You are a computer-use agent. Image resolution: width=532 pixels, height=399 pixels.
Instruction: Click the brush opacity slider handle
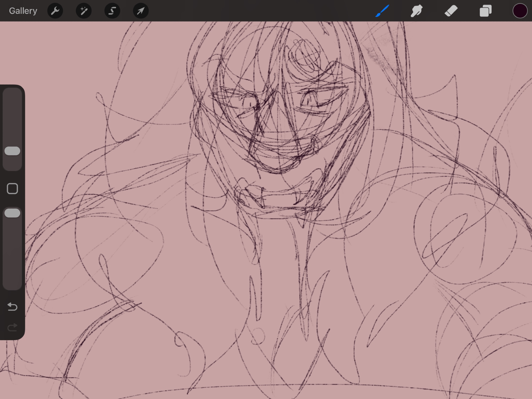click(13, 213)
